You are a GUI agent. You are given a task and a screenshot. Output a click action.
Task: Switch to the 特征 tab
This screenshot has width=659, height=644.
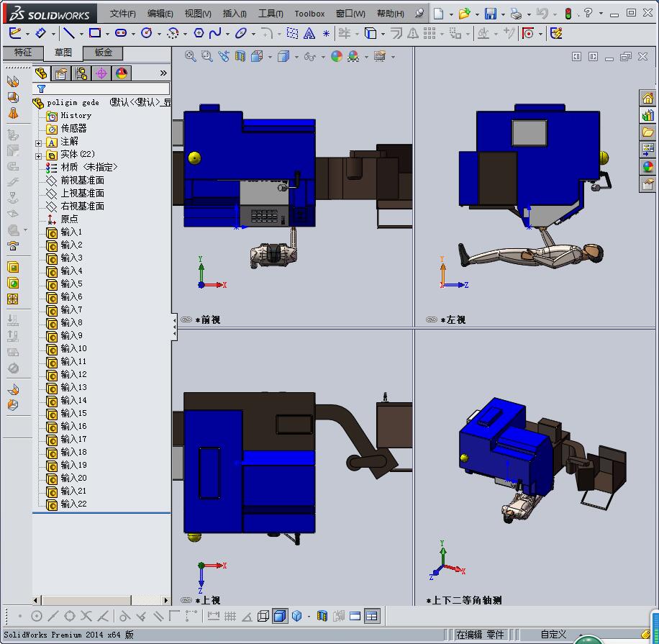click(x=23, y=53)
